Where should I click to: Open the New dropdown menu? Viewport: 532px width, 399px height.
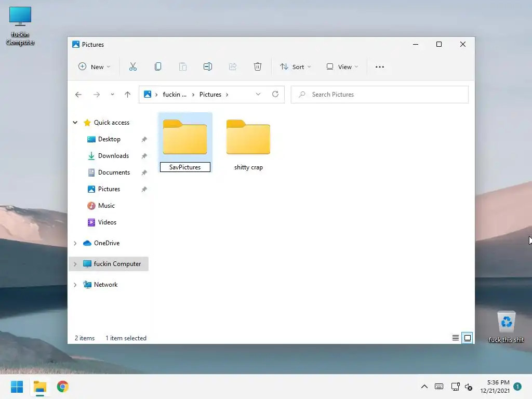tap(95, 67)
